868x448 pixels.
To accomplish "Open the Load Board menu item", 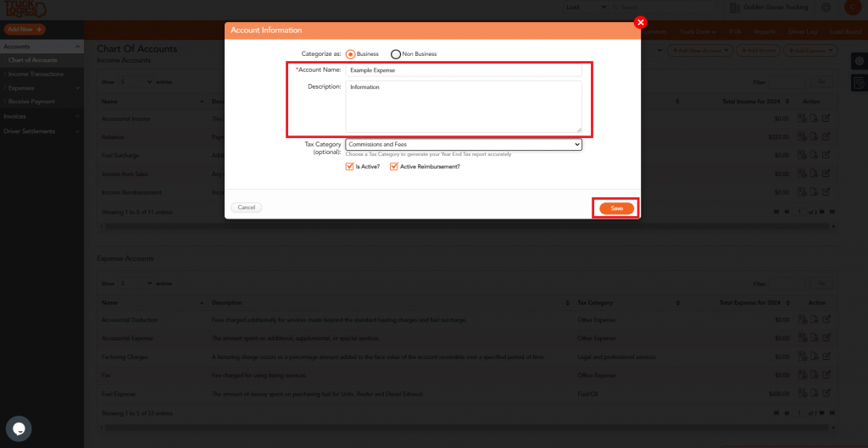I will tap(845, 32).
